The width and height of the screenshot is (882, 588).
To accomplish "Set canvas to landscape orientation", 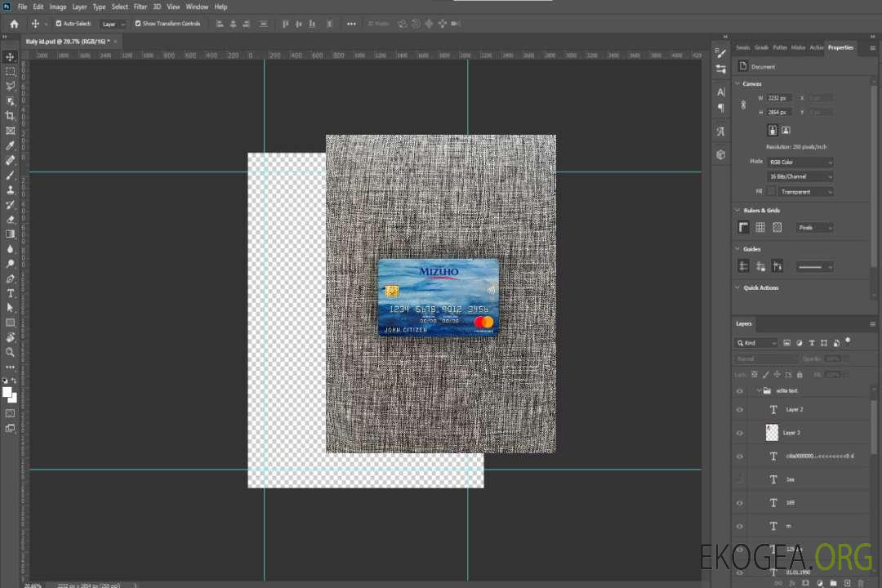I will point(786,130).
